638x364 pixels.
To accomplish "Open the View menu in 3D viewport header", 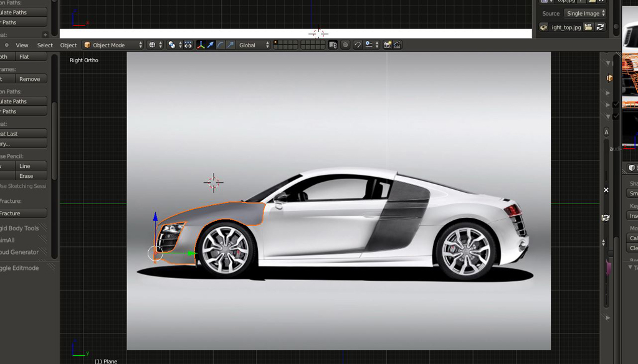I will 22,45.
